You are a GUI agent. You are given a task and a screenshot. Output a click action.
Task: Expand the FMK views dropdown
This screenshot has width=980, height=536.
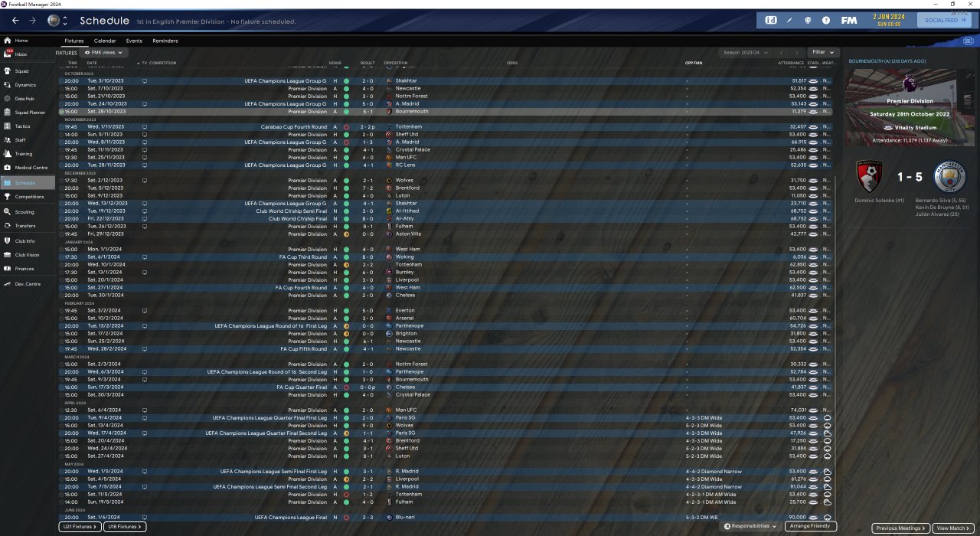click(104, 53)
